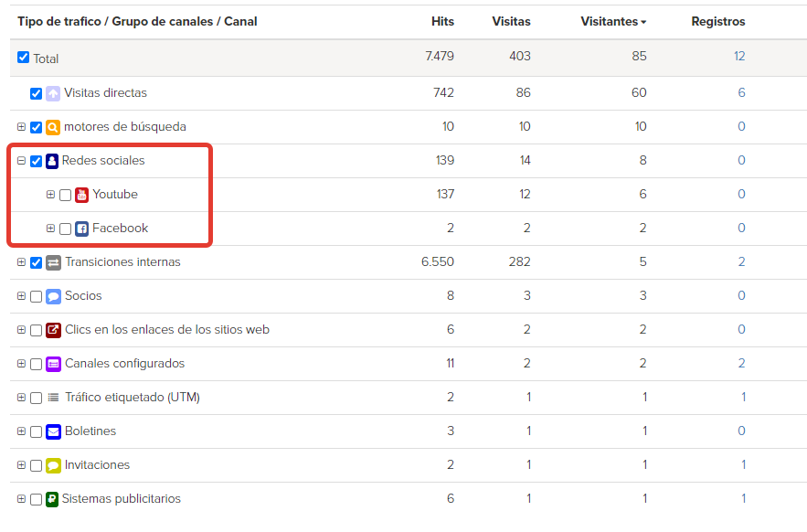Click the Transiciones internas arrows icon
Viewport: 807px width, 532px height.
(53, 262)
